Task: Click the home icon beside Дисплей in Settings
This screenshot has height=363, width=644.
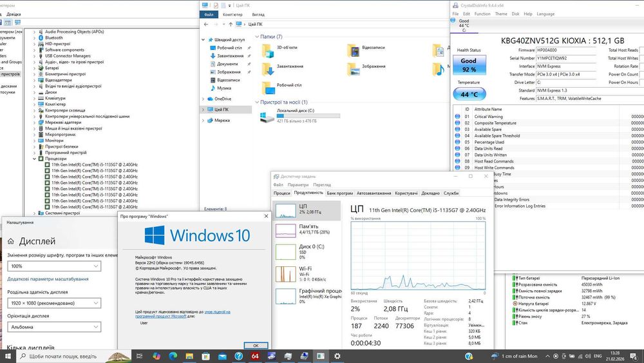Action: (x=11, y=241)
